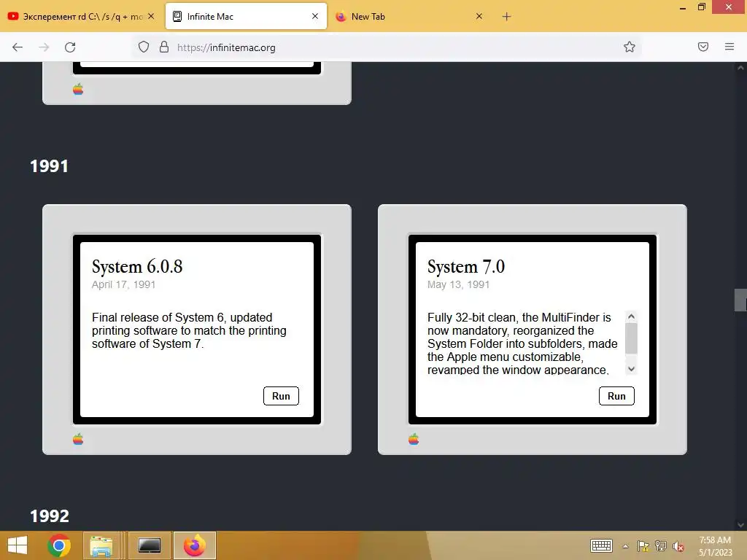Show hidden tray icons
Image resolution: width=747 pixels, height=560 pixels.
tap(625, 546)
